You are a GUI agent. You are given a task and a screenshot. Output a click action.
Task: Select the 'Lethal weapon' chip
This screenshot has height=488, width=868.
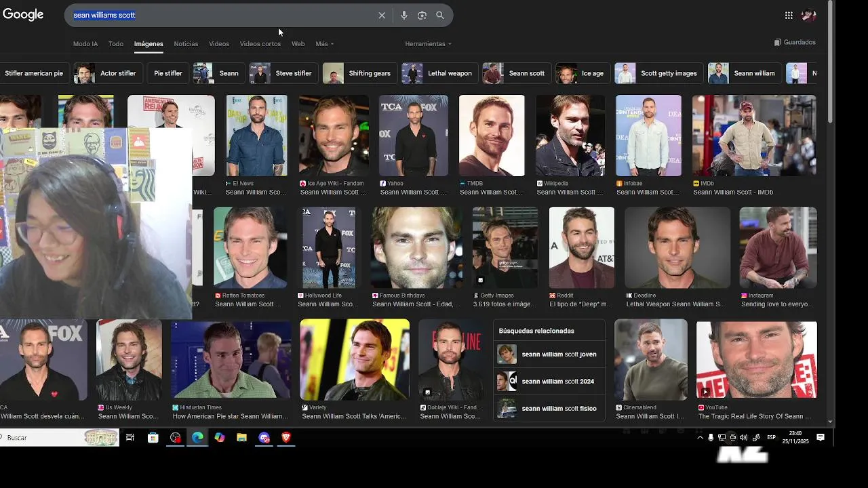coord(439,73)
